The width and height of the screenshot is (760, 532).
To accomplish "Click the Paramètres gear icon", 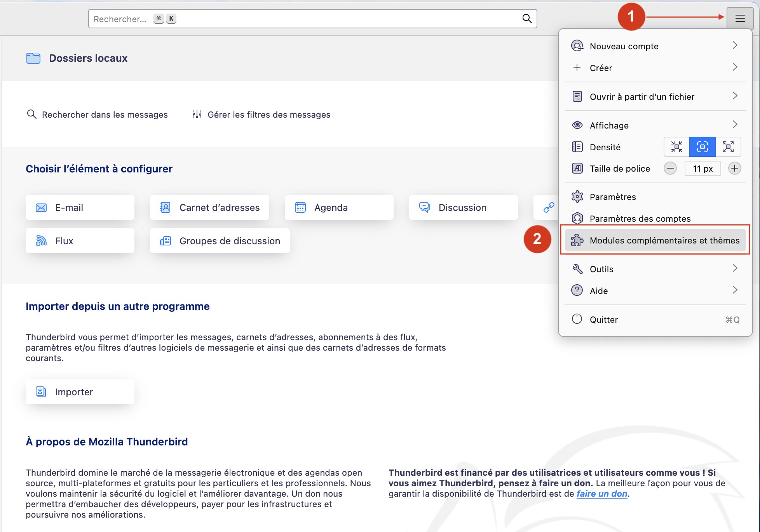I will tap(577, 196).
